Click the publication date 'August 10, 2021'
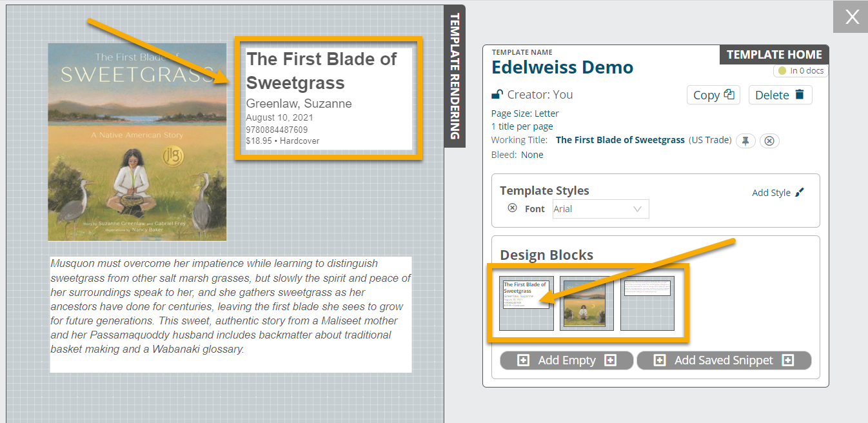868x423 pixels. click(x=280, y=118)
